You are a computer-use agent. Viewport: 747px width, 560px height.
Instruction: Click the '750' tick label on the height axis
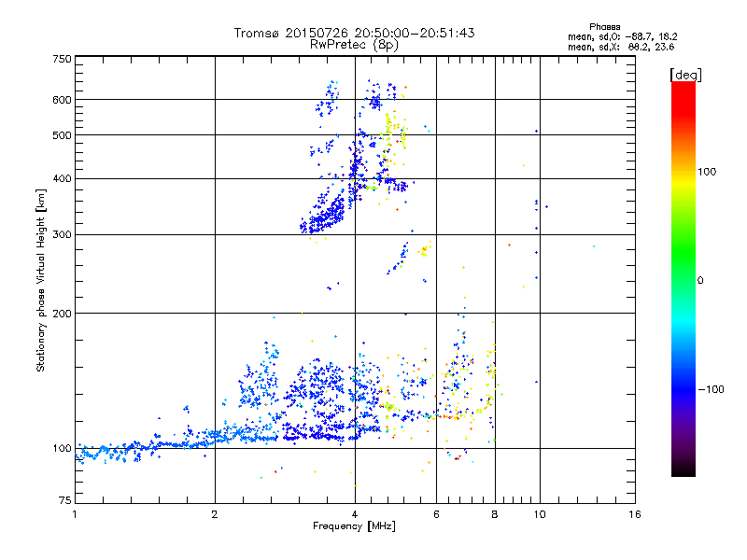pyautogui.click(x=62, y=59)
